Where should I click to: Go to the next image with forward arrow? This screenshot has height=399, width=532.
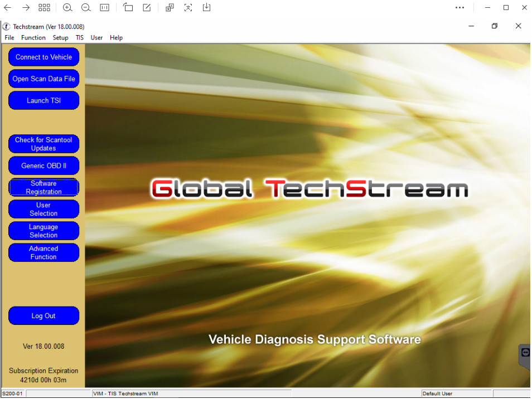(x=26, y=7)
